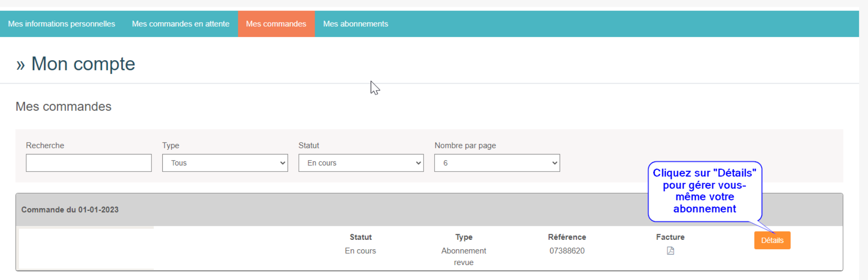Select the highlighted Mes commandes tab
Screen dimensions: 868x280
(276, 24)
